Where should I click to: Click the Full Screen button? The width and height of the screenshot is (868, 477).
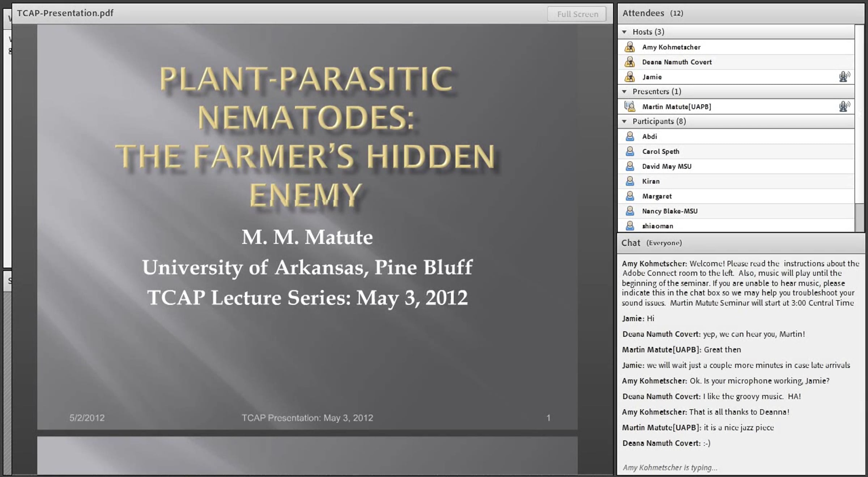click(577, 14)
